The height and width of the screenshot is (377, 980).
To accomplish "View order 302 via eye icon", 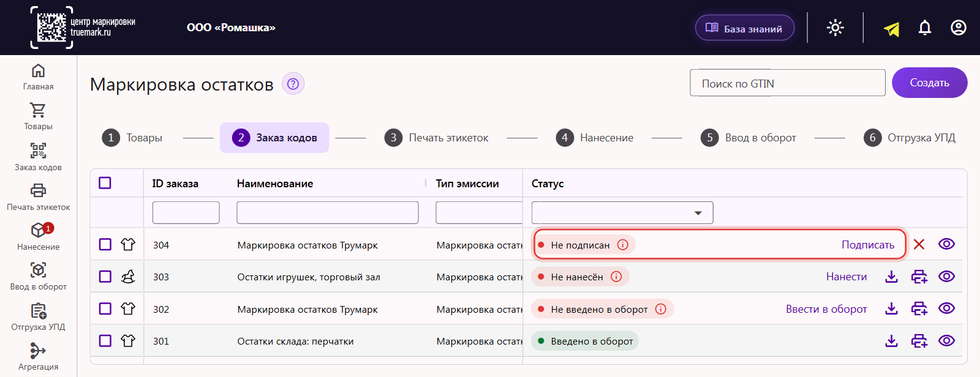I will (946, 308).
